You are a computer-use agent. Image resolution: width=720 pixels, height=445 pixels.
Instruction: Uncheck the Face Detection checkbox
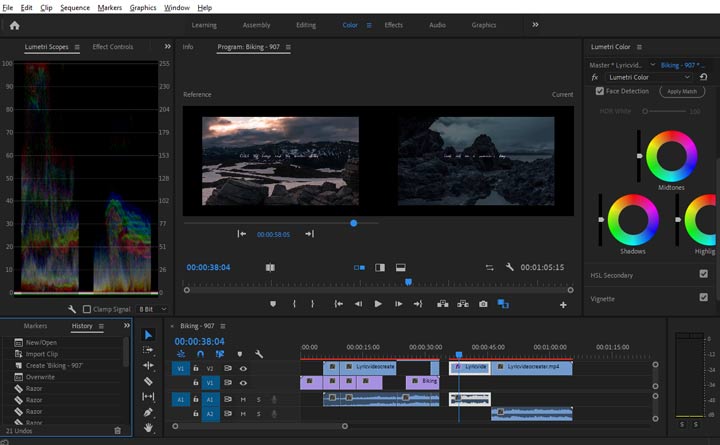pyautogui.click(x=599, y=91)
